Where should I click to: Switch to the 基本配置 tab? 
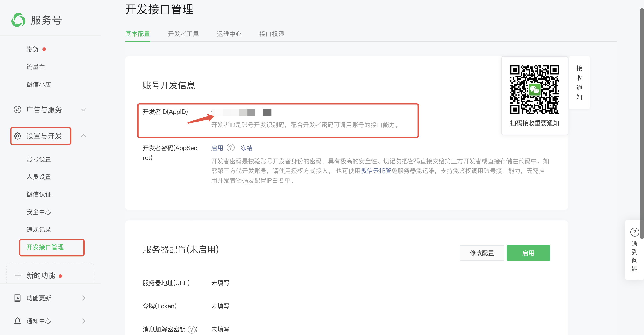tap(137, 34)
